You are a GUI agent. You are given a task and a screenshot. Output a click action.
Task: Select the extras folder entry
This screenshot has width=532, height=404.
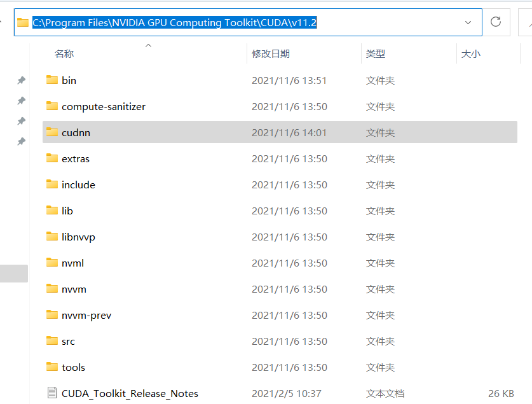pos(75,158)
